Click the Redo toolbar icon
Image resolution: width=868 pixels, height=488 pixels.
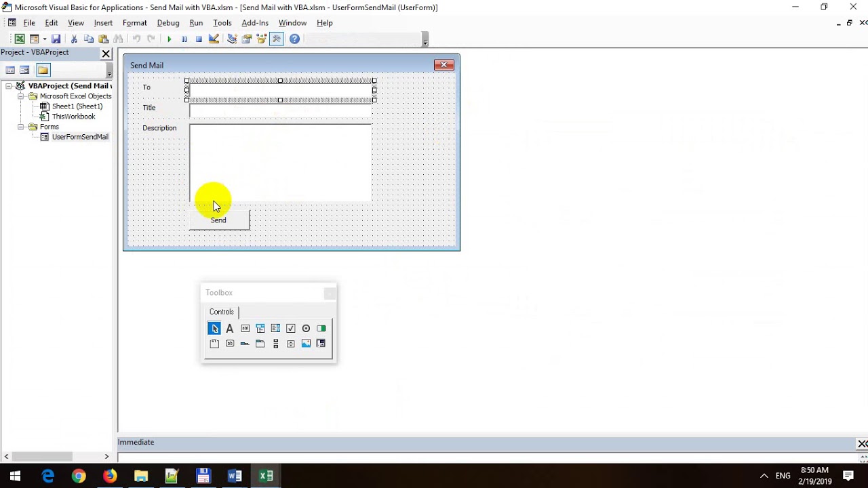tap(151, 39)
